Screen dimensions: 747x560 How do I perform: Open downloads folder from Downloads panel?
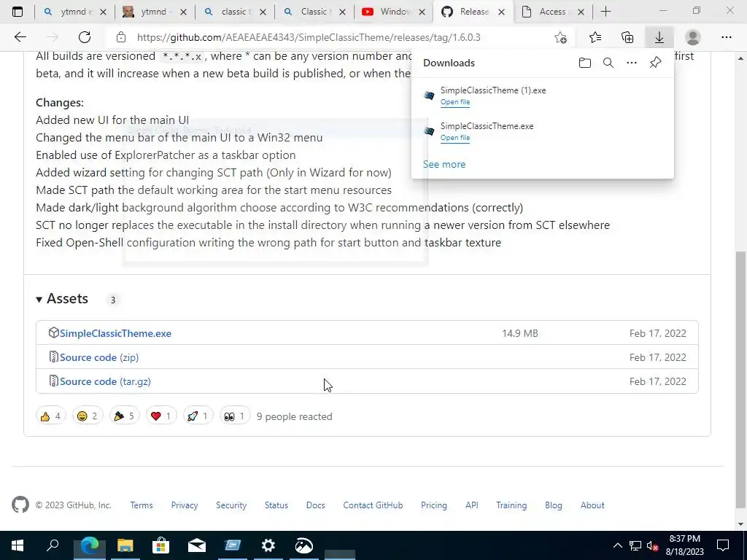click(585, 63)
